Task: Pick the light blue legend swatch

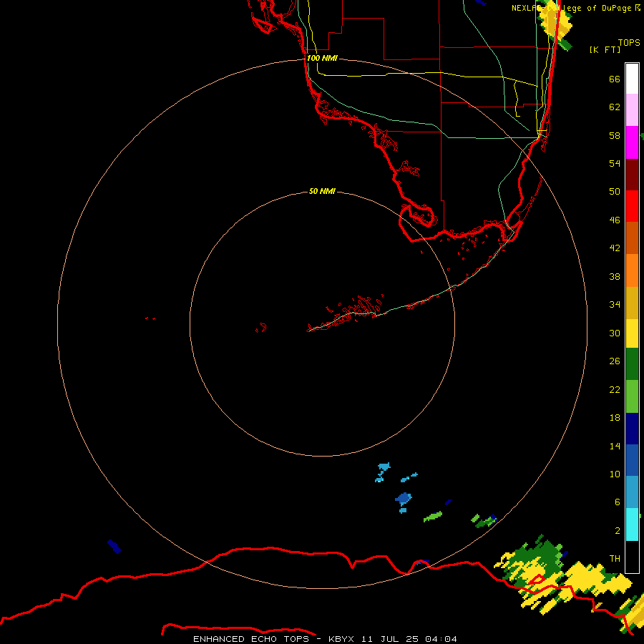Action: click(632, 492)
